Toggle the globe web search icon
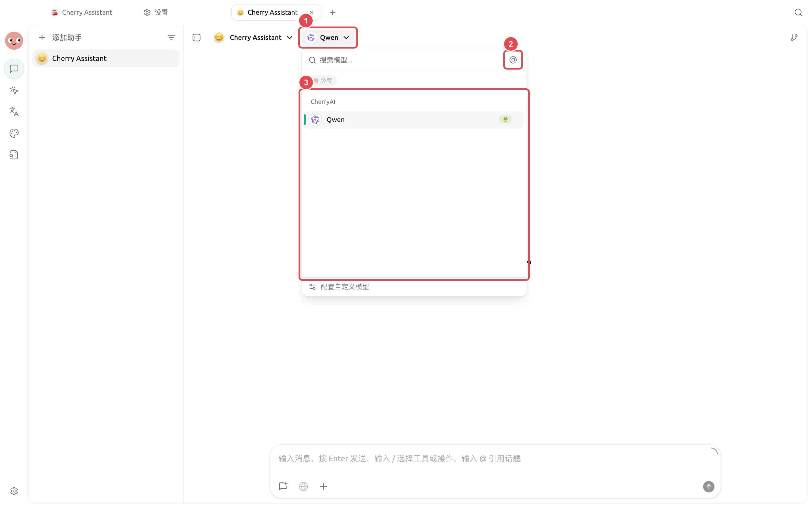Viewport: 812px width, 508px height. tap(303, 486)
